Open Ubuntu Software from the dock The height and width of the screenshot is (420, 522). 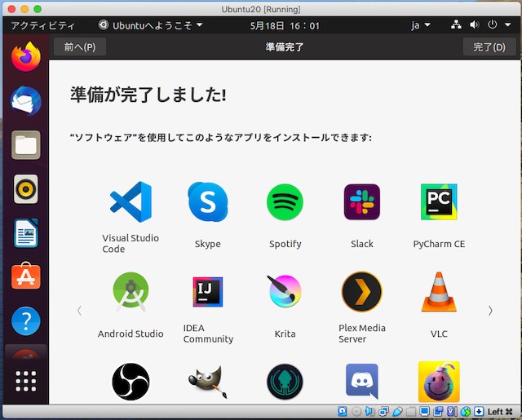tap(26, 276)
